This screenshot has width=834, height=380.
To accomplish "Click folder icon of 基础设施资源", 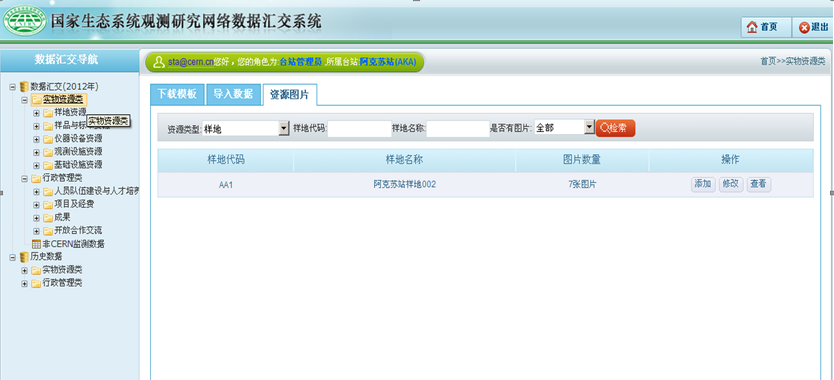I will coord(48,165).
